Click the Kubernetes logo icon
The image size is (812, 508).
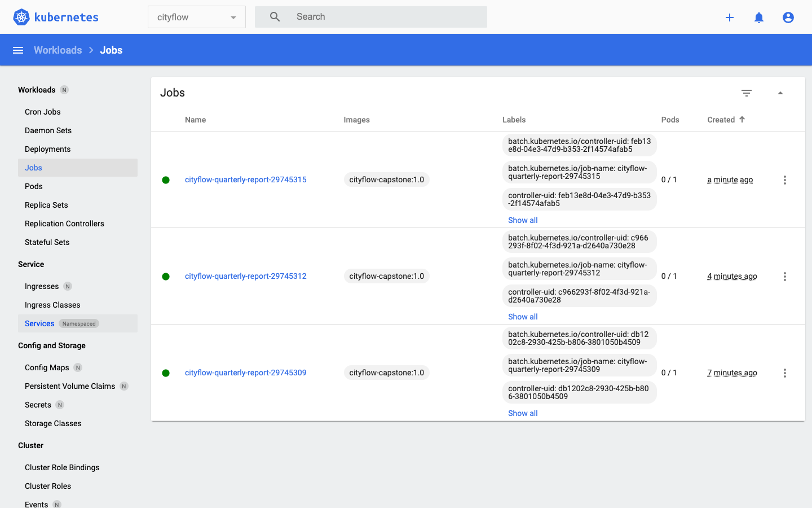[21, 17]
